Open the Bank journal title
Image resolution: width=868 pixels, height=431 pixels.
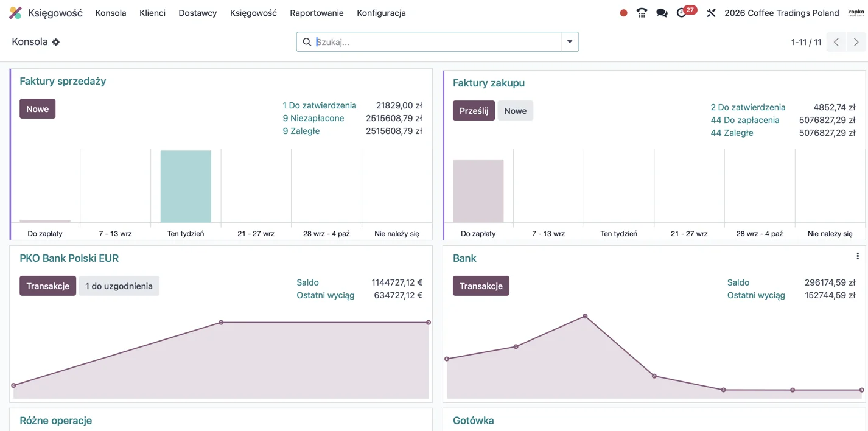[464, 258]
